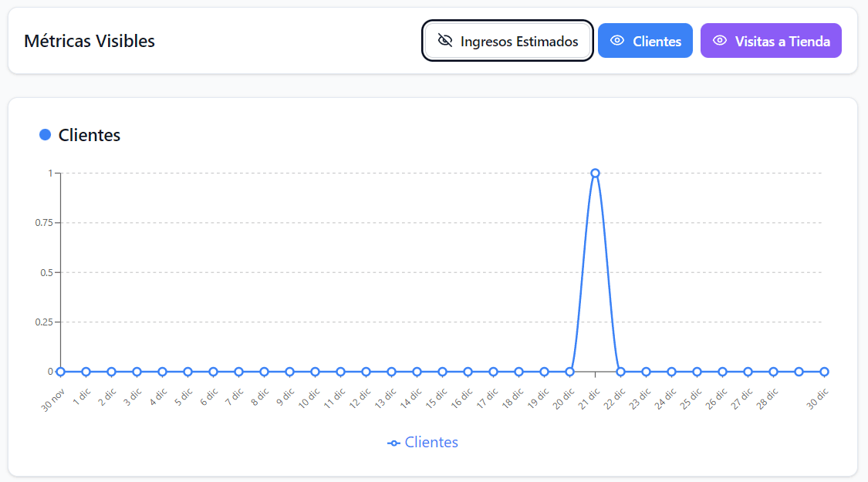Screen dimensions: 868x482
Task: Click the eye icon on Visitas a Tienda
Action: pos(721,40)
